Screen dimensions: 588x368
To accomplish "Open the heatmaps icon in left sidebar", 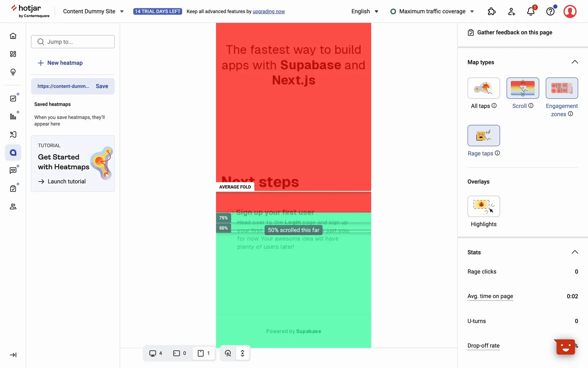I will click(13, 152).
